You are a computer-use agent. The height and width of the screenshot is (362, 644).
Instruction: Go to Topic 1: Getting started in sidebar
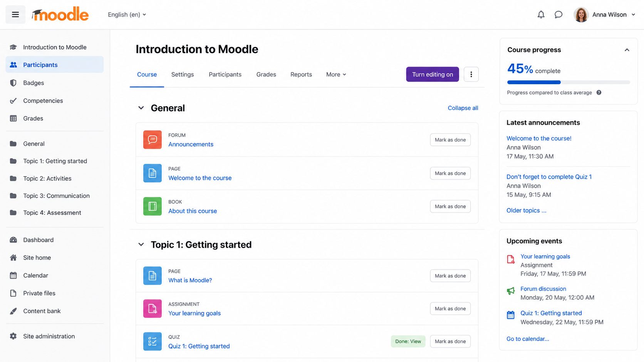(55, 161)
